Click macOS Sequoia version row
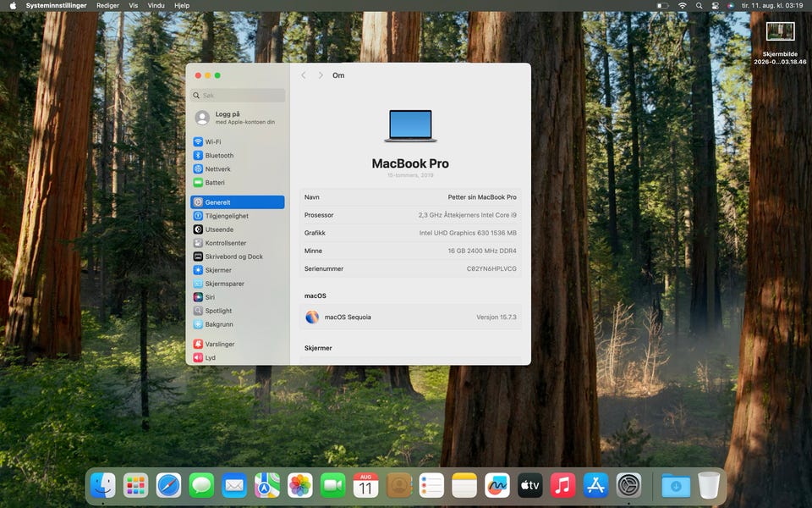The width and height of the screenshot is (812, 508). coord(410,317)
